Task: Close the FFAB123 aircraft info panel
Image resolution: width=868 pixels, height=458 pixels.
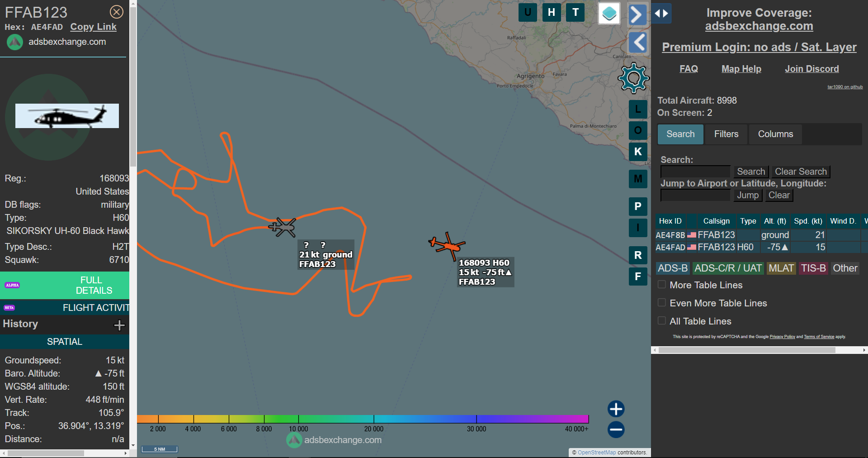Action: point(117,12)
